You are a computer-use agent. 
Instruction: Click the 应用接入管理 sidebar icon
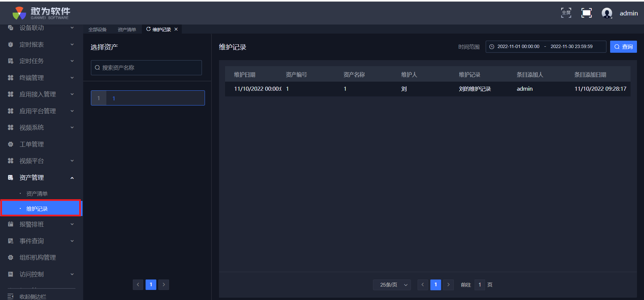point(11,94)
